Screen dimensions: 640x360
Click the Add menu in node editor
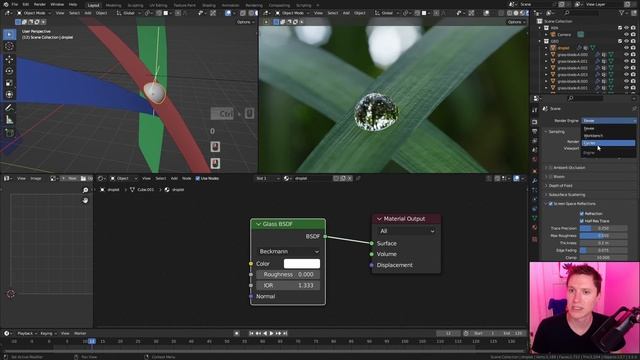tap(174, 178)
